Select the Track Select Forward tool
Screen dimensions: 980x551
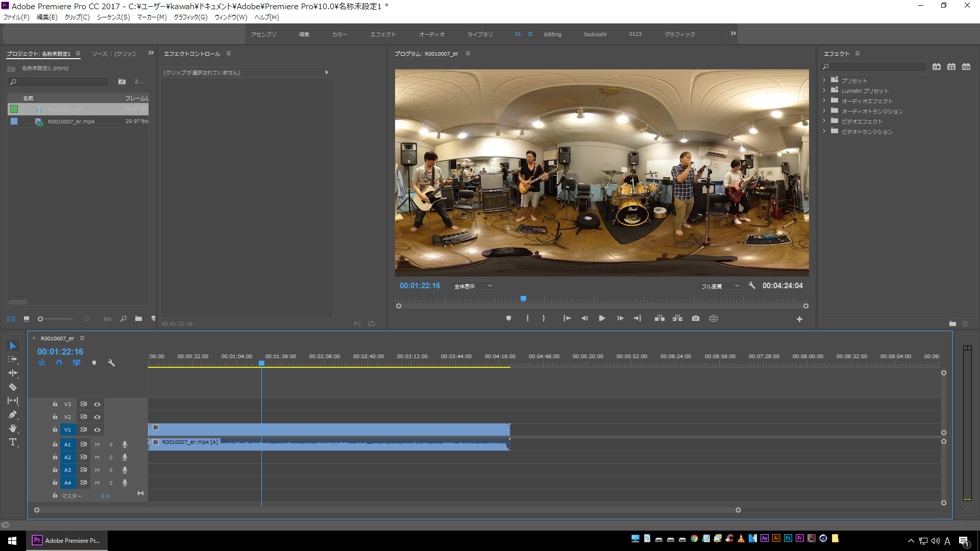[x=13, y=360]
